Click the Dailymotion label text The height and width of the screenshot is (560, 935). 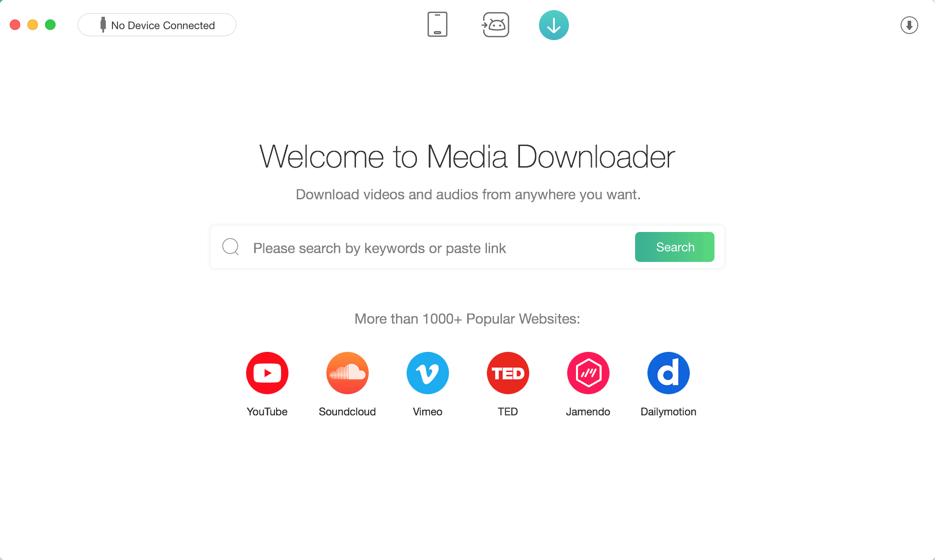point(668,411)
